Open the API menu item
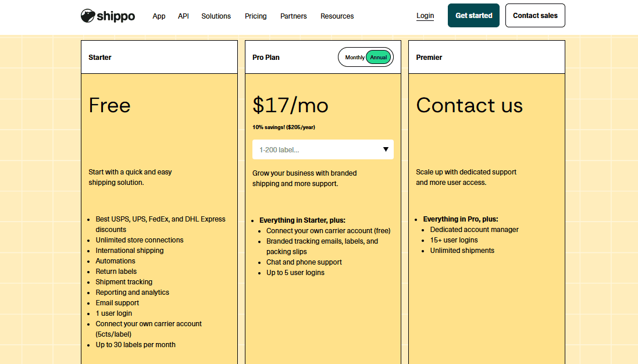Viewport: 638px width, 364px height. (x=183, y=16)
